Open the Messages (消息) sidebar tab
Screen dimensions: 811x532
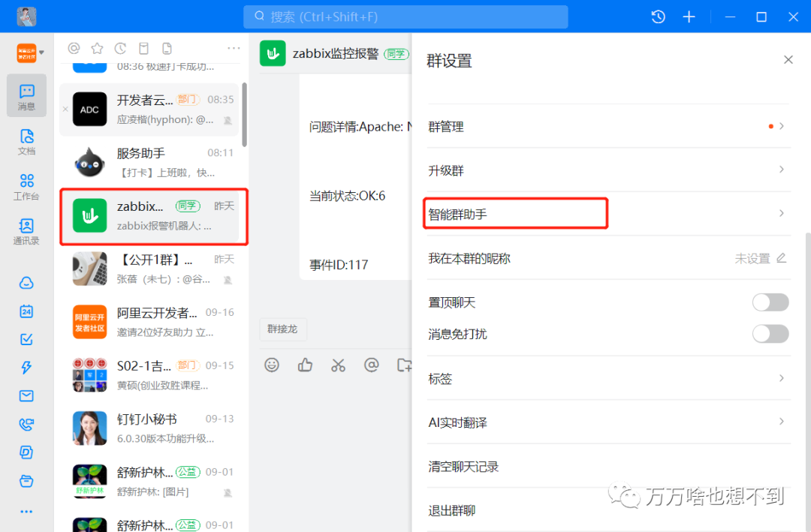(26, 96)
